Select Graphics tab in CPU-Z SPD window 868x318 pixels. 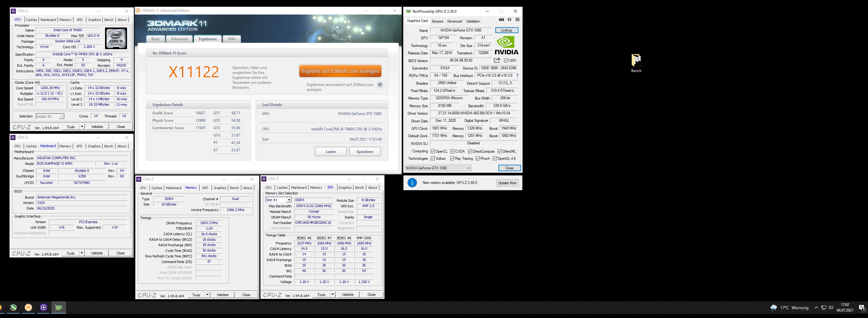point(345,188)
